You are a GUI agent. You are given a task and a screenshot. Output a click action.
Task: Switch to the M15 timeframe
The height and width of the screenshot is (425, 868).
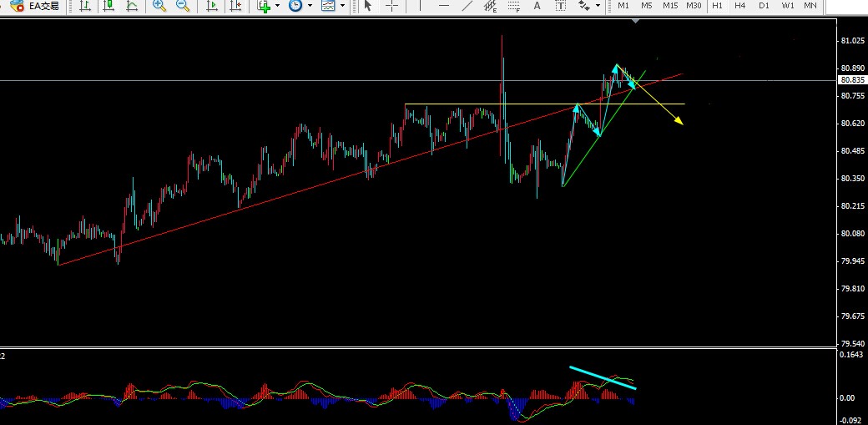tap(670, 6)
